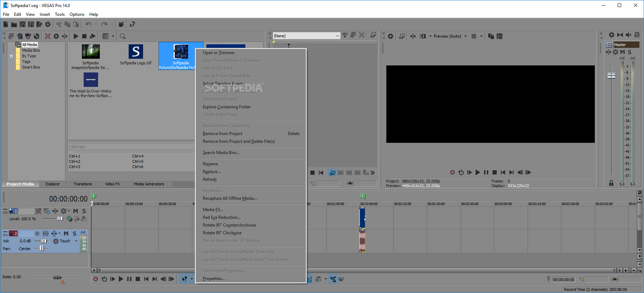Arm audio track 2 for record

pyautogui.click(x=37, y=234)
